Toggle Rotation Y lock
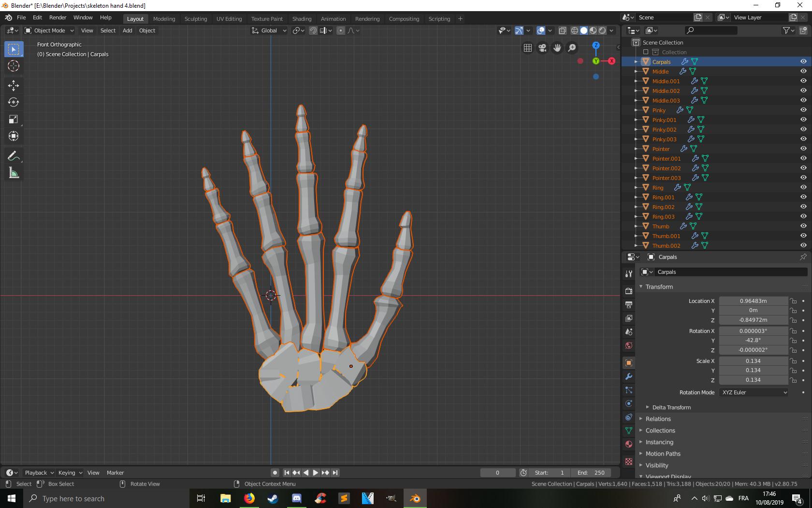 [793, 340]
